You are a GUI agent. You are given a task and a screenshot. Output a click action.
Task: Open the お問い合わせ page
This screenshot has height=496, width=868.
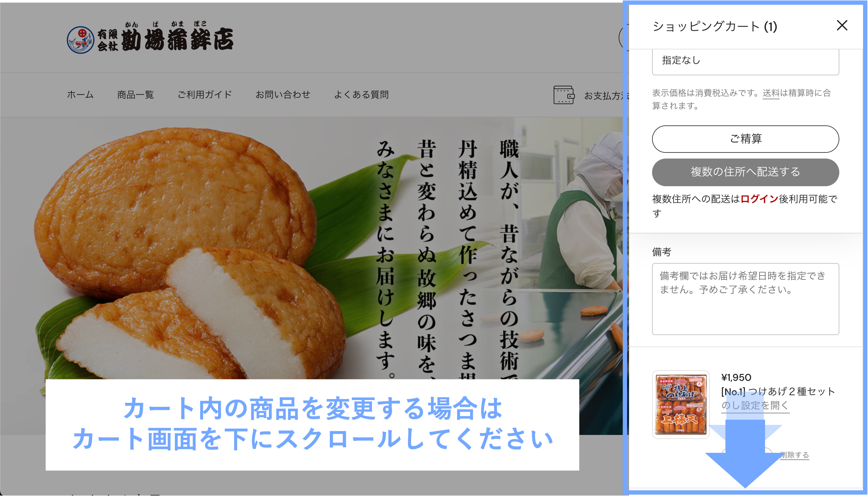coord(283,95)
